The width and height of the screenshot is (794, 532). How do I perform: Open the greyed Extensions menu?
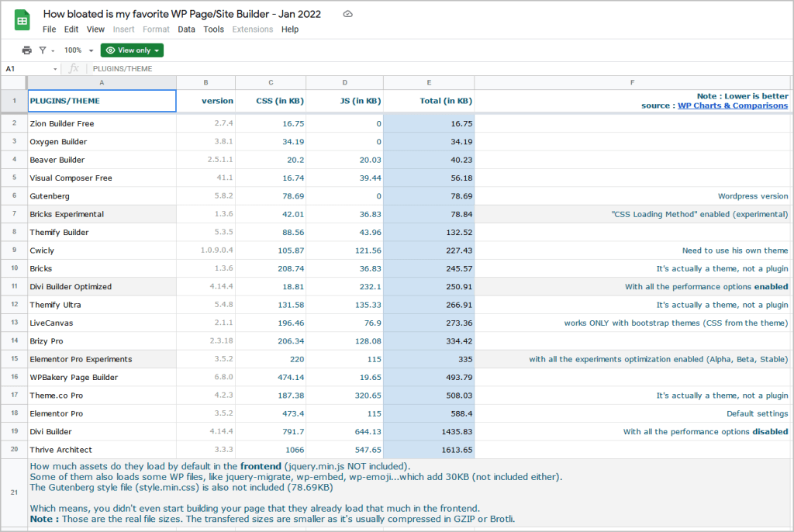pyautogui.click(x=253, y=29)
